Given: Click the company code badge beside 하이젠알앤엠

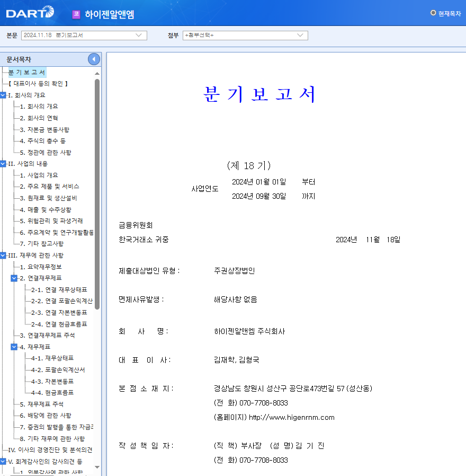Looking at the screenshot, I should [x=76, y=13].
